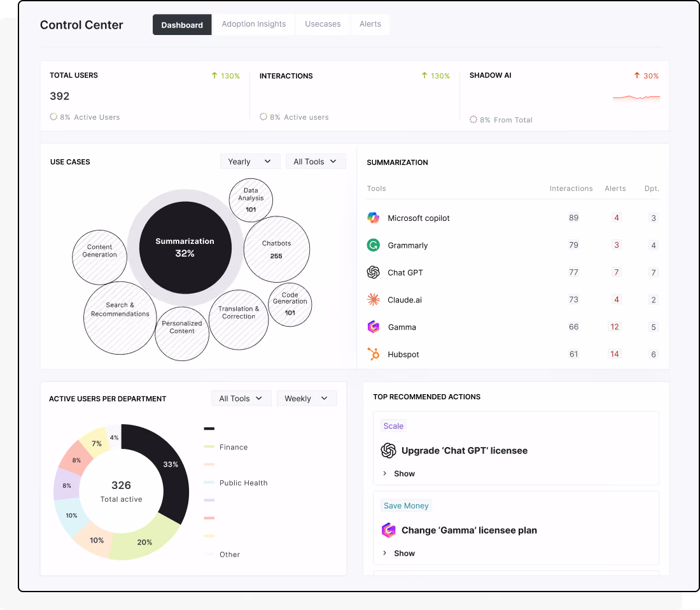Open the Yearly period dropdown
The height and width of the screenshot is (610, 700).
pos(250,162)
